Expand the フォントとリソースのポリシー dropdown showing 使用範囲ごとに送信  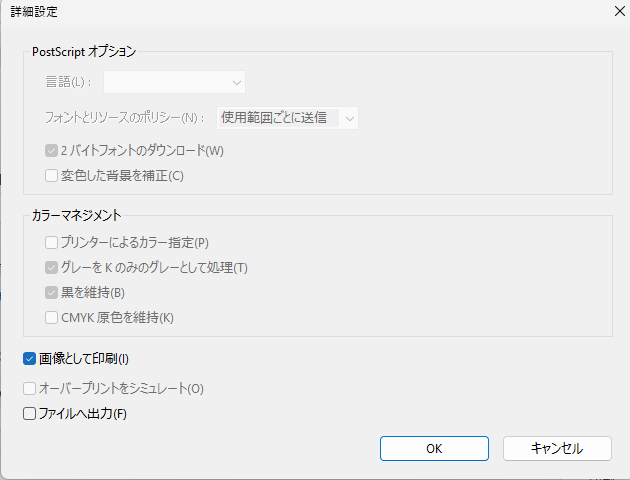287,118
